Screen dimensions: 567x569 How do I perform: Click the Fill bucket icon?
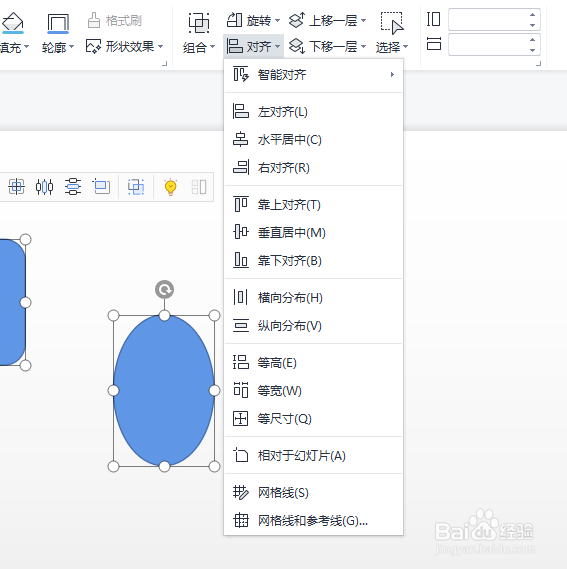pyautogui.click(x=13, y=22)
